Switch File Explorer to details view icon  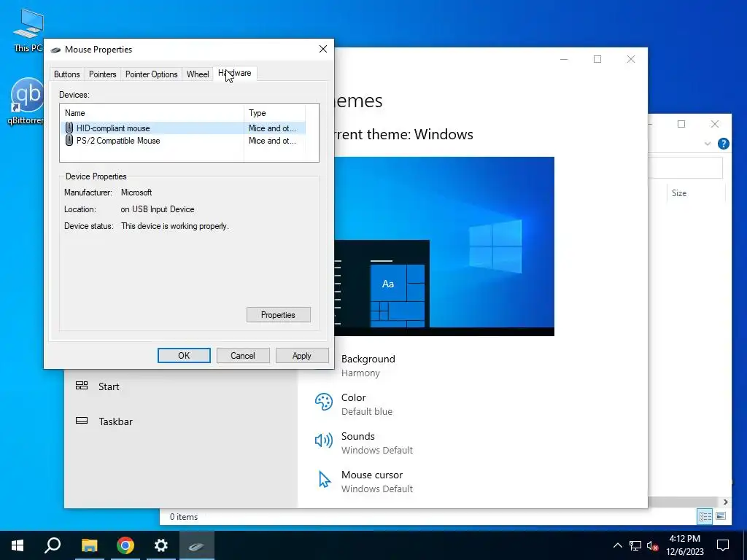coord(705,516)
